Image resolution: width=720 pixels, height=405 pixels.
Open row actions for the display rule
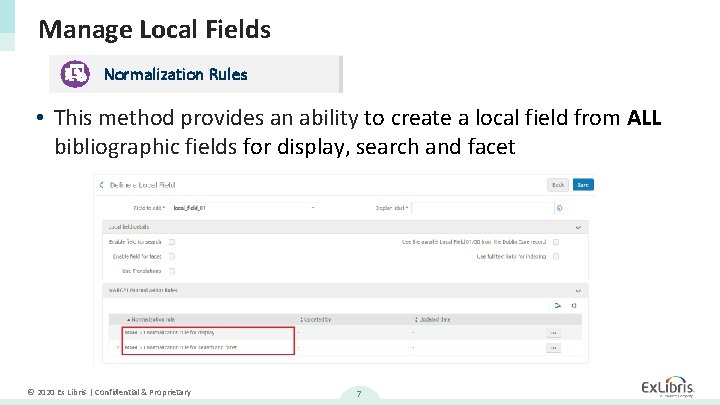[553, 333]
